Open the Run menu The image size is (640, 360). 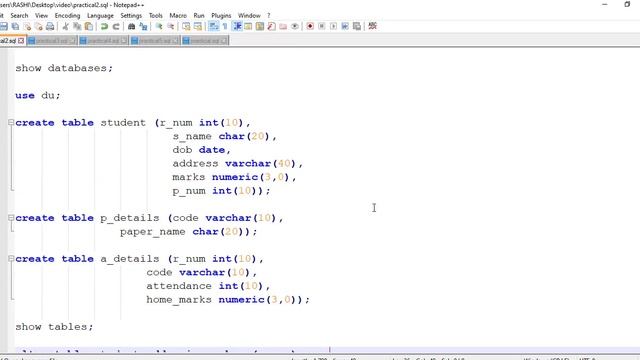tap(199, 16)
